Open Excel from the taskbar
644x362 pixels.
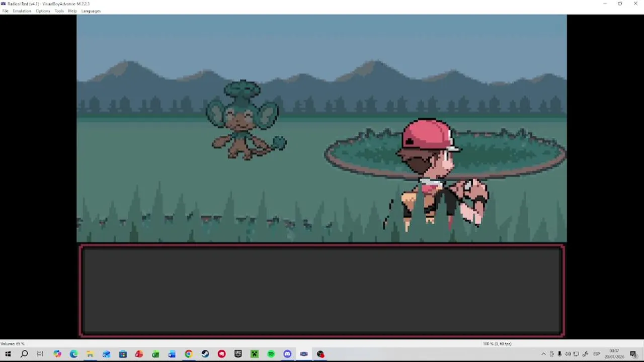coord(155,354)
